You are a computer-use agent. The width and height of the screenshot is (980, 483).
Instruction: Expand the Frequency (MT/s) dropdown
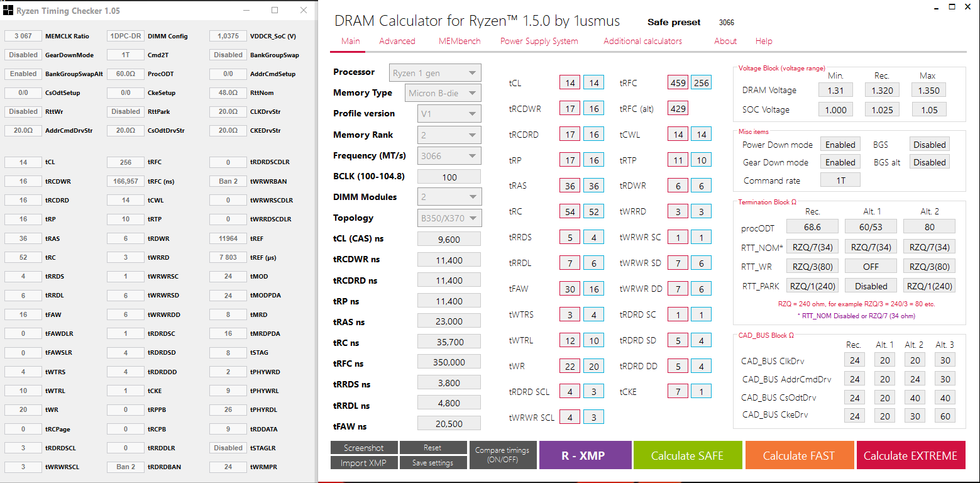pos(449,155)
